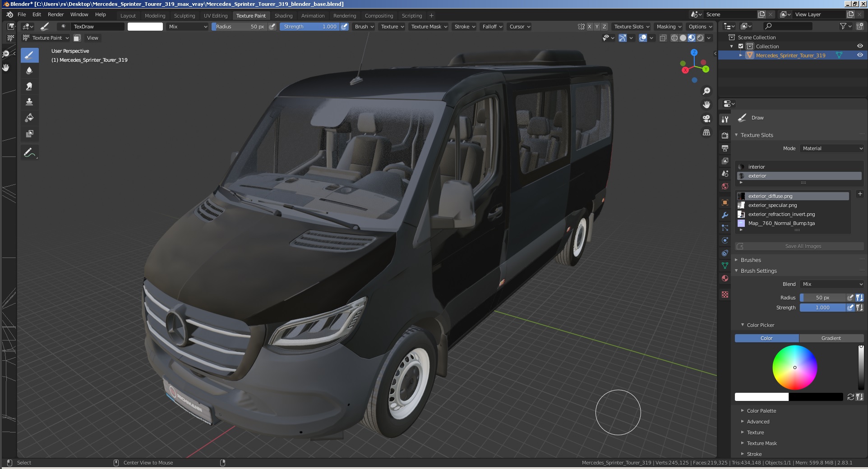Open the File menu
Image resolution: width=868 pixels, height=469 pixels.
(22, 14)
